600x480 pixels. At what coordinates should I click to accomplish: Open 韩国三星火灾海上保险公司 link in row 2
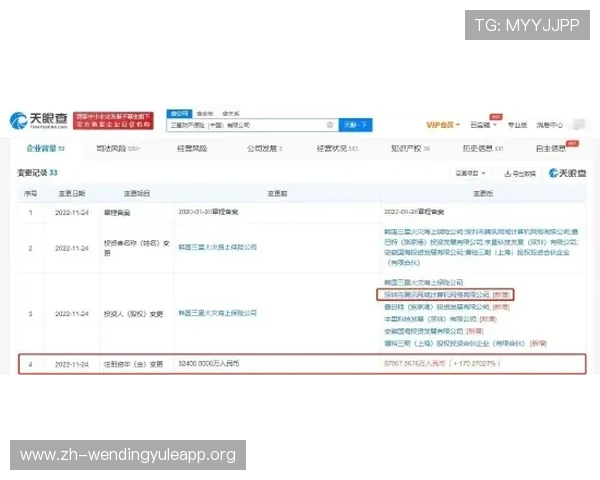pos(217,247)
